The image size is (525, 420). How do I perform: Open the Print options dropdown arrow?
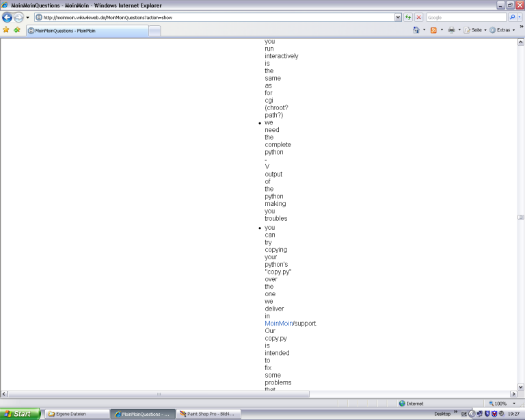459,30
